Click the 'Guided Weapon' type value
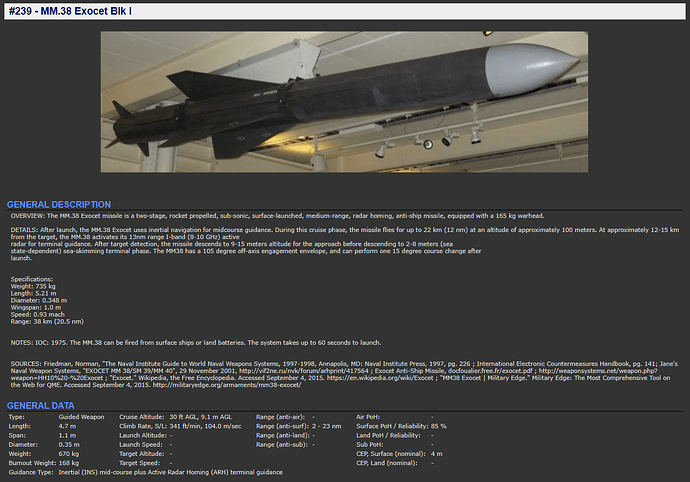The image size is (690, 482). click(81, 417)
